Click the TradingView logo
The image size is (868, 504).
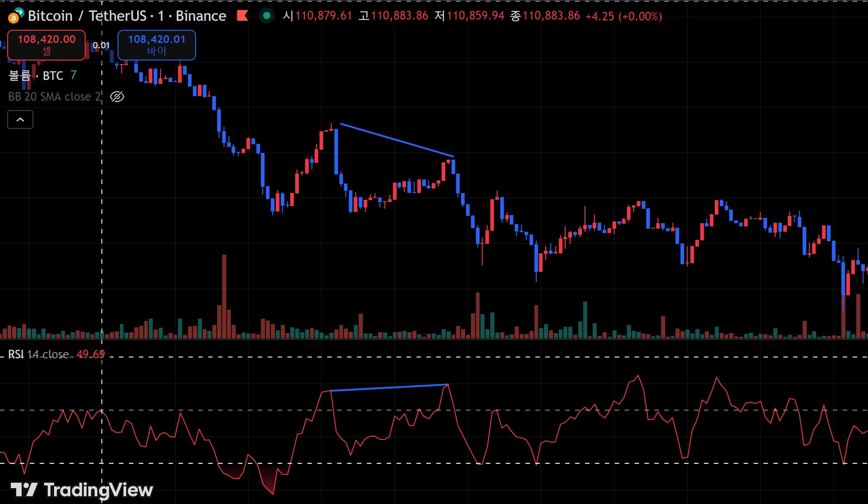pos(82,490)
